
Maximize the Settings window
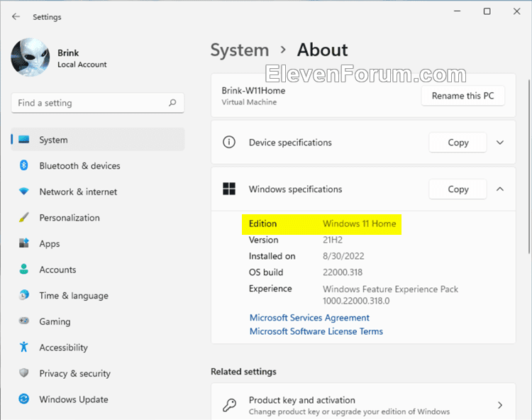click(x=487, y=11)
